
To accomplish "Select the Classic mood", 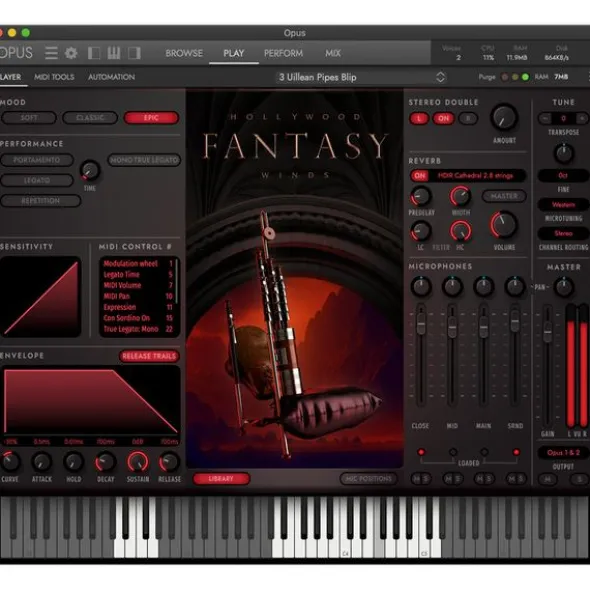I will [90, 118].
